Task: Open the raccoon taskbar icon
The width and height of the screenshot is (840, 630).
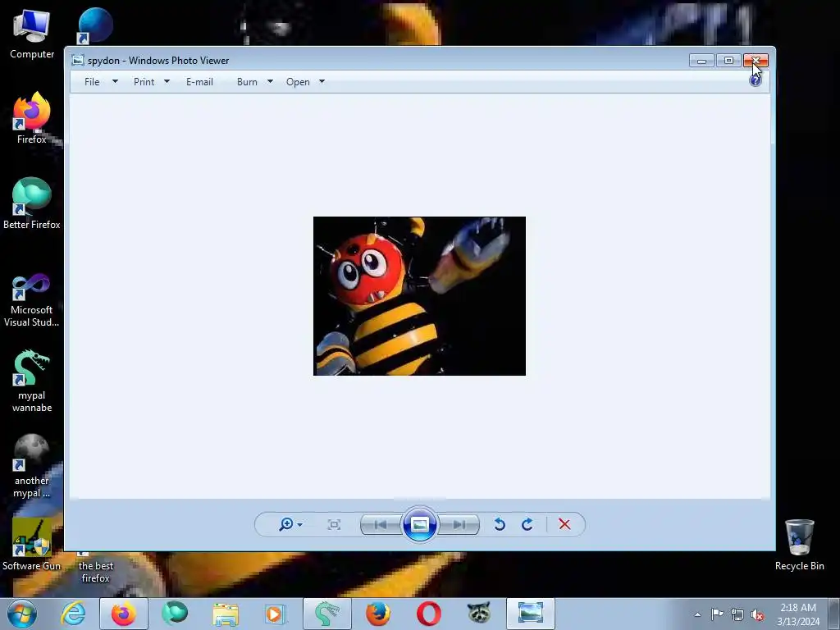Action: [479, 614]
